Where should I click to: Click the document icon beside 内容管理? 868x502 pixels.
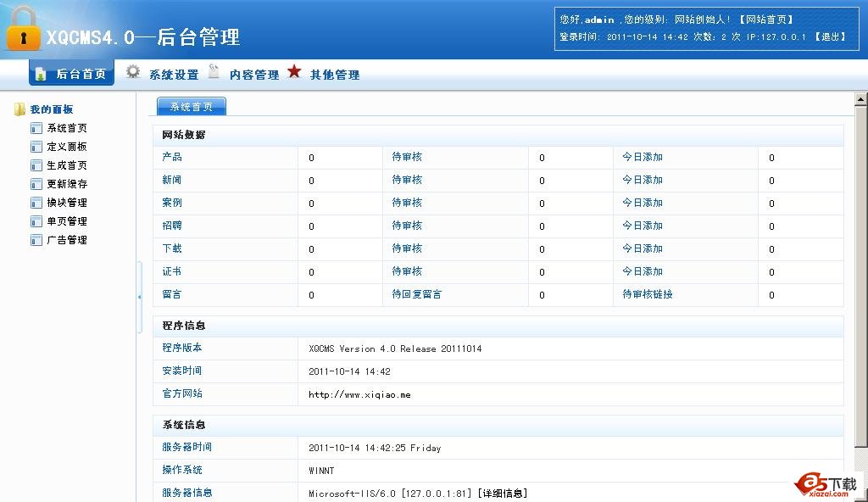point(214,71)
